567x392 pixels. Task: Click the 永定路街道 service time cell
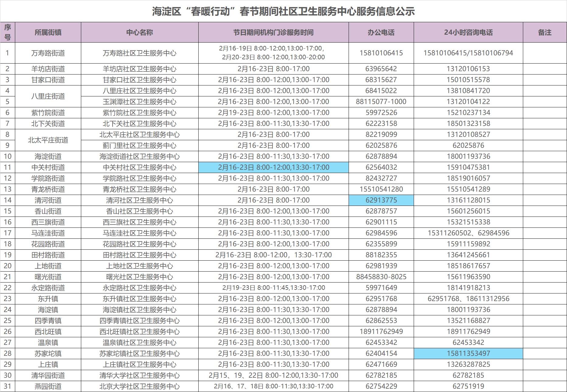pyautogui.click(x=273, y=288)
